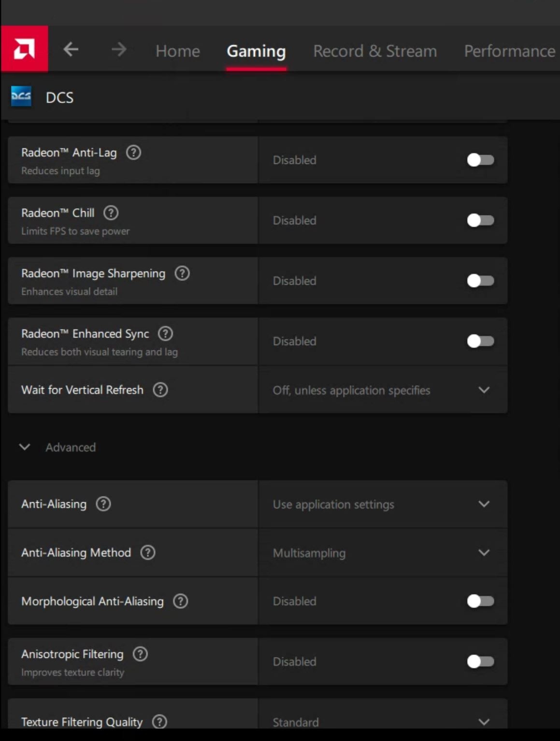The width and height of the screenshot is (560, 741).
Task: Open the Record & Stream tab
Action: [x=375, y=51]
